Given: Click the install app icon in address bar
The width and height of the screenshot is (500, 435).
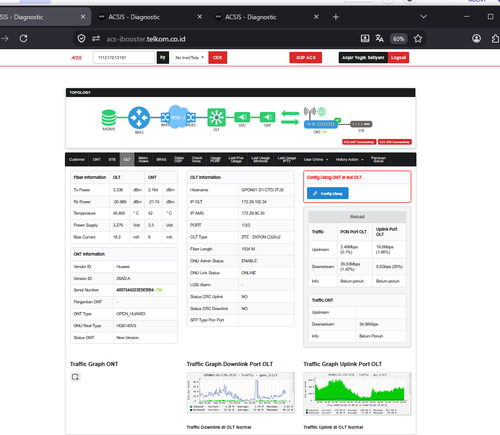Looking at the screenshot, I should [x=365, y=38].
